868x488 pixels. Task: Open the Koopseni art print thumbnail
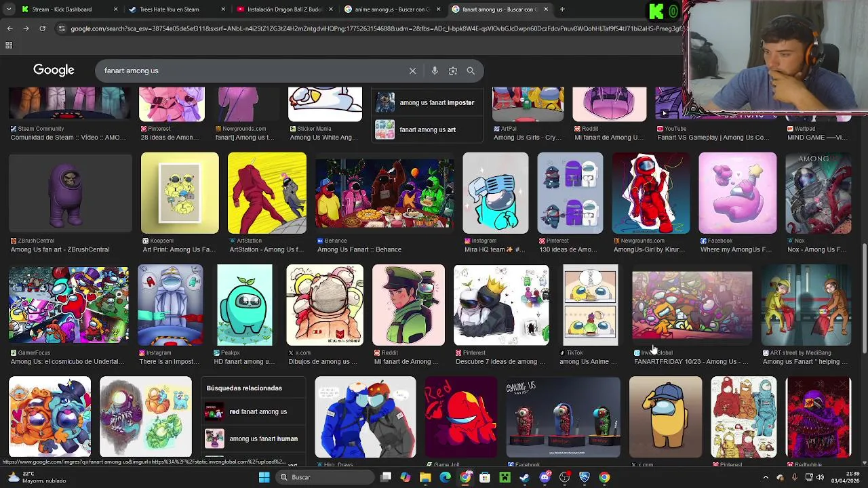(x=180, y=193)
